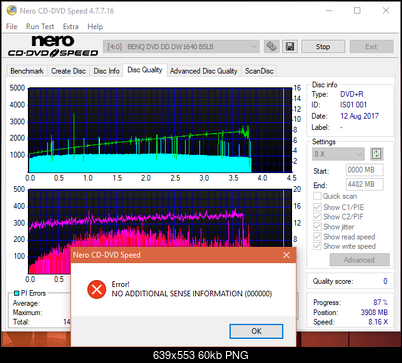
Task: Click the disc ID value IS01 001
Action: coord(353,105)
